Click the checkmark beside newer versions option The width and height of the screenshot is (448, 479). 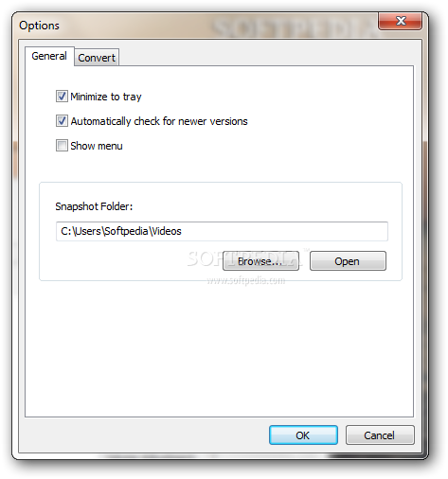point(62,121)
